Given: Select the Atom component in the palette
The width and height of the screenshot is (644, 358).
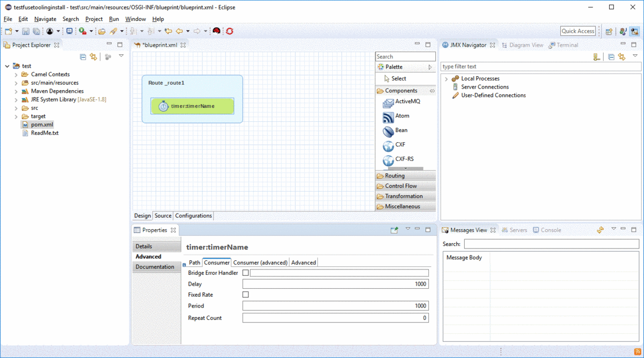Looking at the screenshot, I should coord(396,116).
